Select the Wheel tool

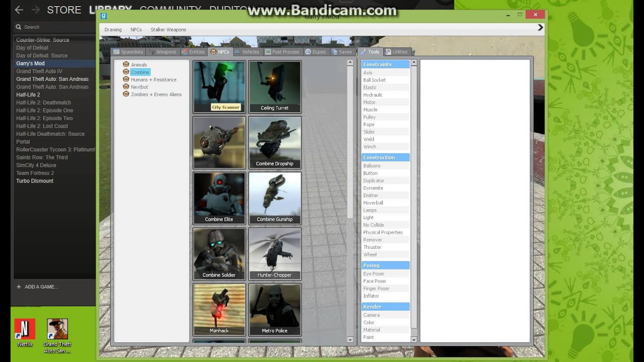[385, 255]
